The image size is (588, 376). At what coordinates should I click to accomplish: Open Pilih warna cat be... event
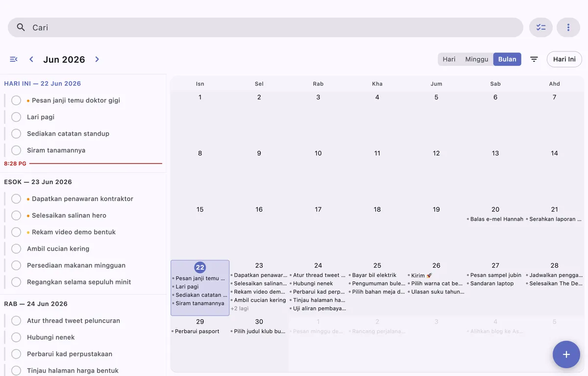[x=436, y=283]
